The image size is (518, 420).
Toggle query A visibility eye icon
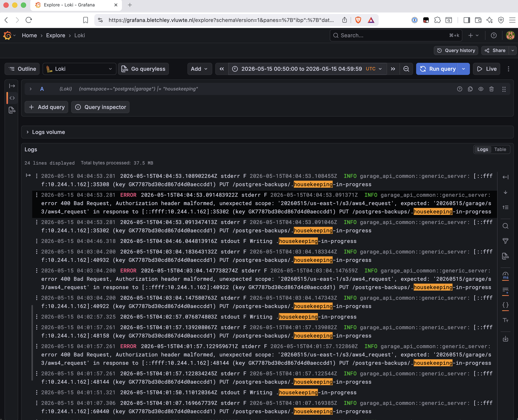[481, 89]
